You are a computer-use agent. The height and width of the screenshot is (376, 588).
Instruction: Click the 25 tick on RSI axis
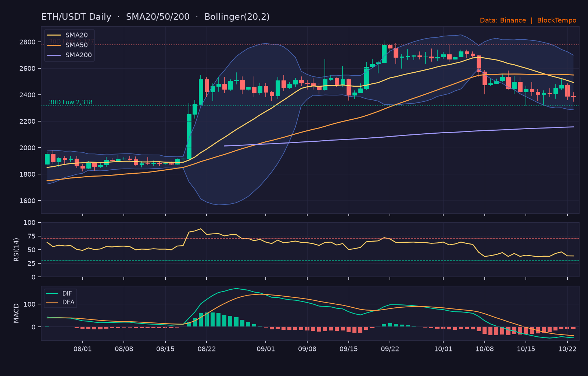(32, 264)
